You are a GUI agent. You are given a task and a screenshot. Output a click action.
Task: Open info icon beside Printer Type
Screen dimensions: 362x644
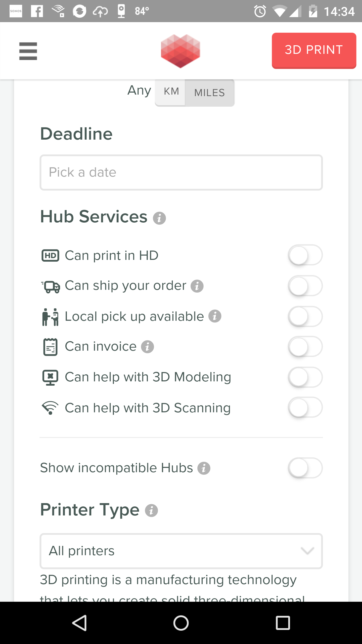[151, 511]
